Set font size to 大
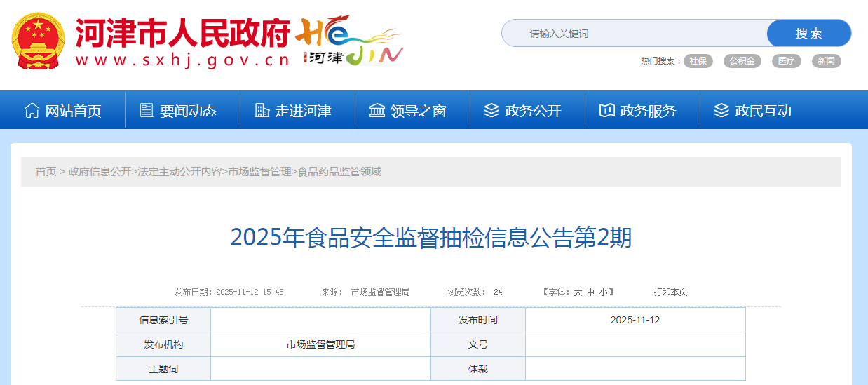The width and height of the screenshot is (868, 385). (578, 292)
